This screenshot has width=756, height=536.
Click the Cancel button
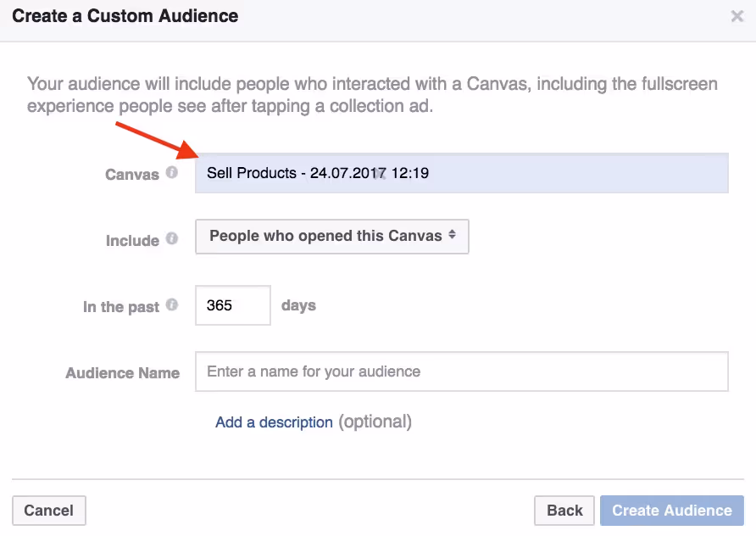[x=48, y=511]
